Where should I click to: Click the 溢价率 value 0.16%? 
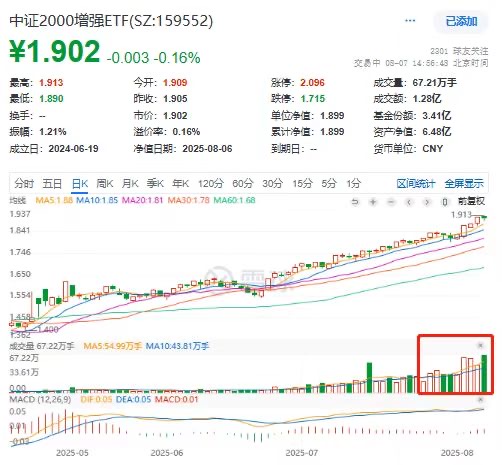point(186,132)
